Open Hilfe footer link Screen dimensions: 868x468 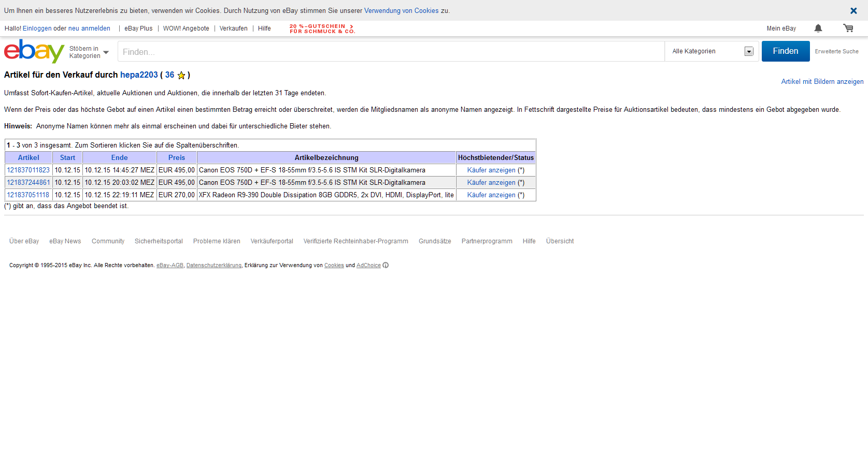[x=529, y=241]
